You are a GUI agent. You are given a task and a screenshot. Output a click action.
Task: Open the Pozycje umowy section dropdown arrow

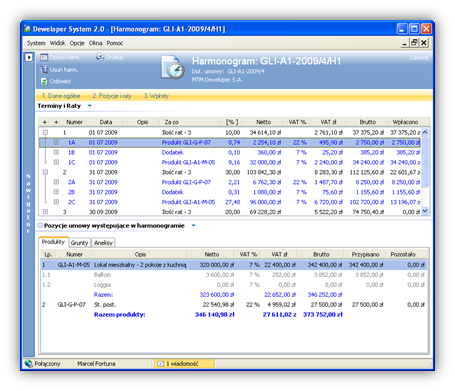coord(193,226)
